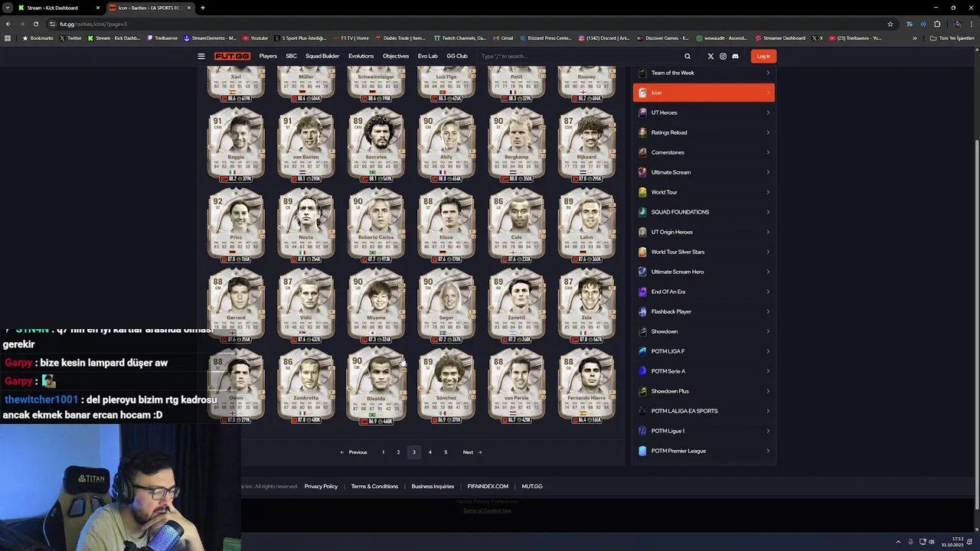Expand POTM Ligue 1 chevron
The image size is (980, 551).
(x=768, y=431)
